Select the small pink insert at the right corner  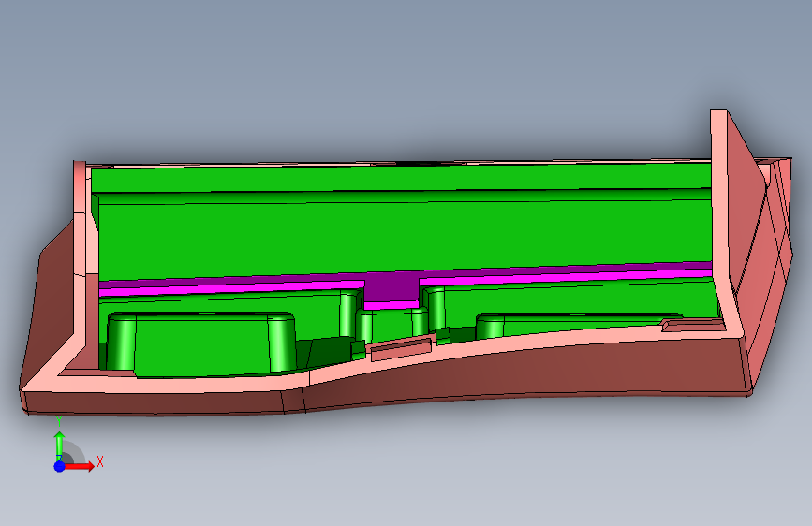[693, 325]
